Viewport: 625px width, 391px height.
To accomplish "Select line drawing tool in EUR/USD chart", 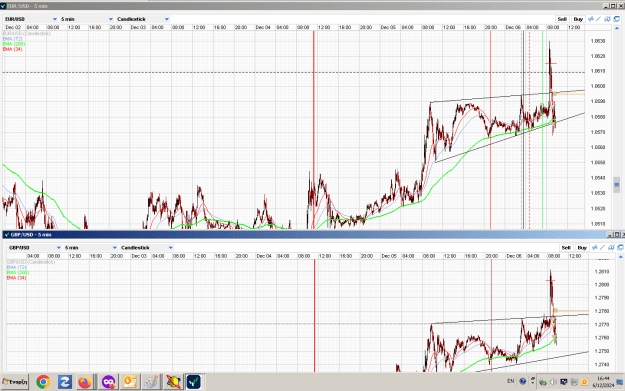I will [x=599, y=19].
